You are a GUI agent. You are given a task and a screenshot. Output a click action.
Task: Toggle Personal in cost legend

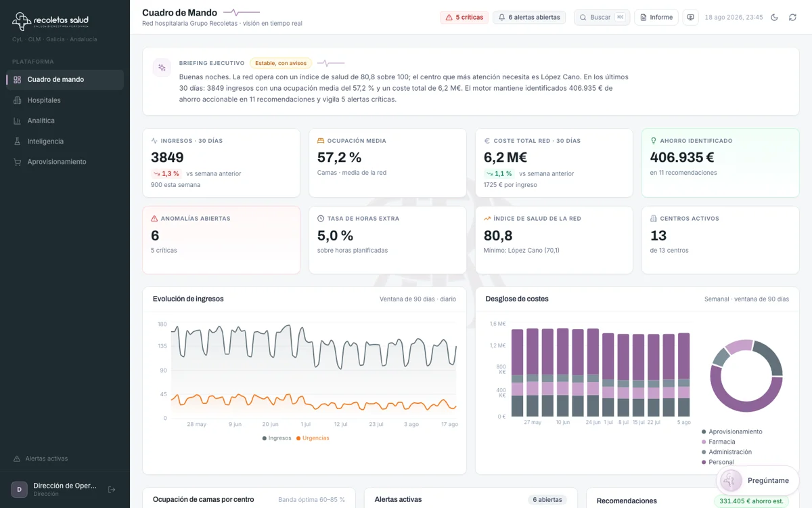718,462
